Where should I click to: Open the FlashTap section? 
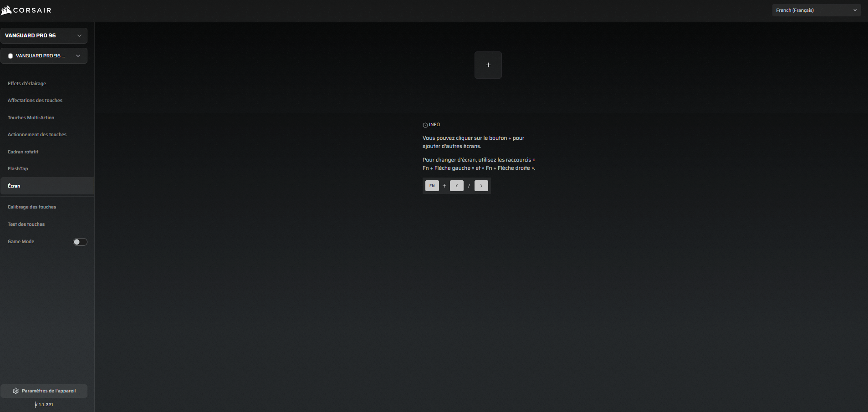[18, 169]
